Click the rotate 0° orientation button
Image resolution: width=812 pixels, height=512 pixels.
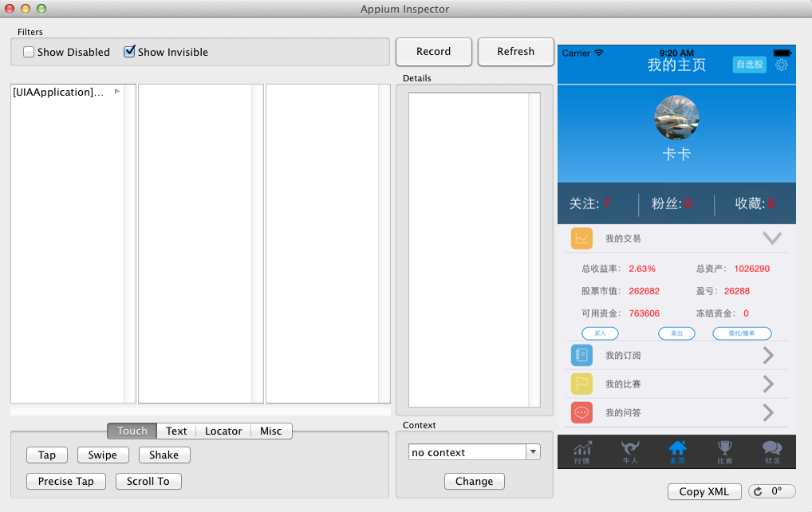coord(773,491)
